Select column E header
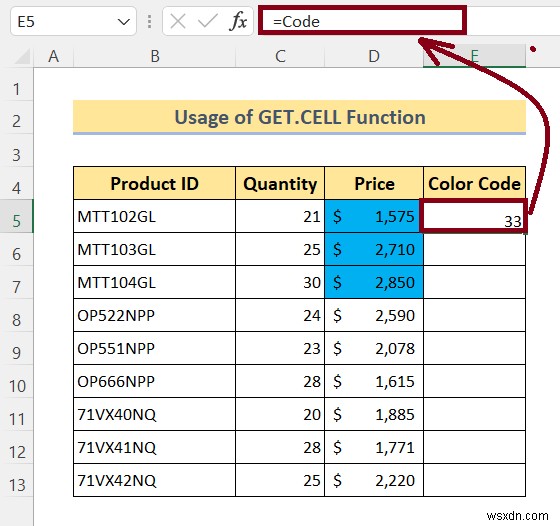Image resolution: width=560 pixels, height=526 pixels. tap(474, 56)
